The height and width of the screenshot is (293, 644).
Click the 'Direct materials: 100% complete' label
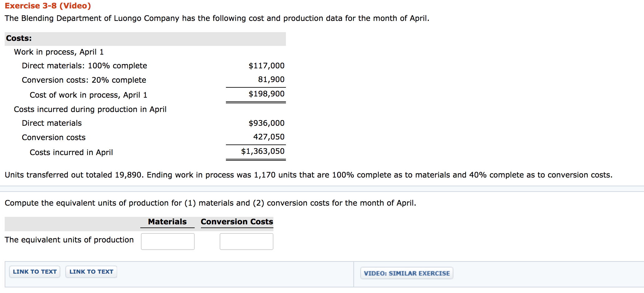coord(84,66)
